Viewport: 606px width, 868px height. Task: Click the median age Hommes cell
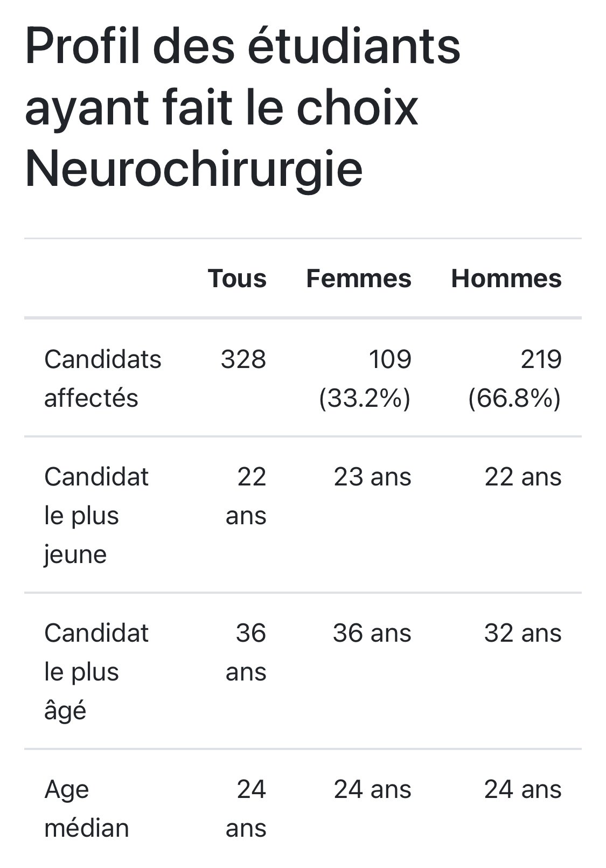[523, 789]
